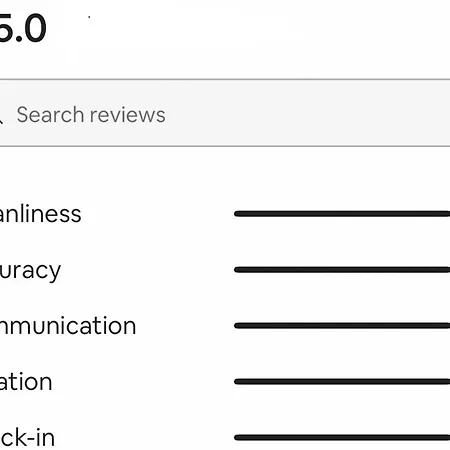Click the Check-in rating bar
This screenshot has height=450, width=450.
point(342,438)
